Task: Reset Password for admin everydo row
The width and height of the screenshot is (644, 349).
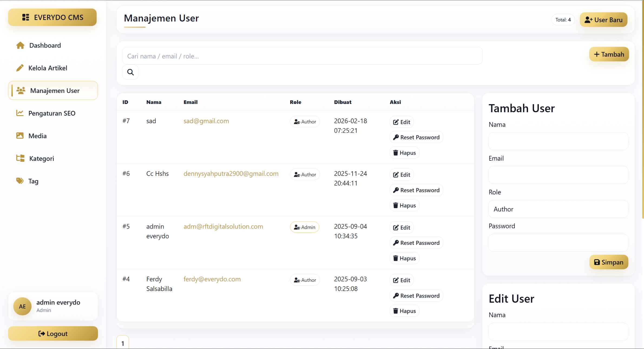Action: click(x=416, y=243)
